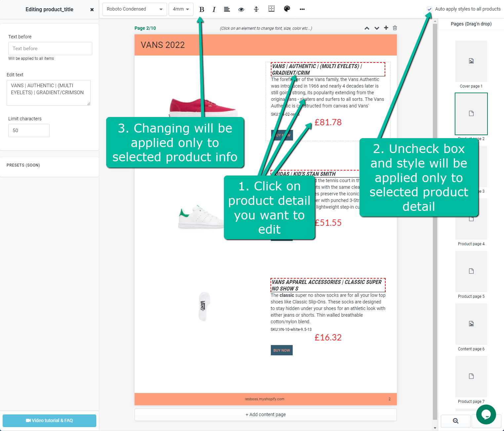Viewport: 504px width, 431px height.
Task: Move page down with chevron arrow
Action: pos(377,28)
